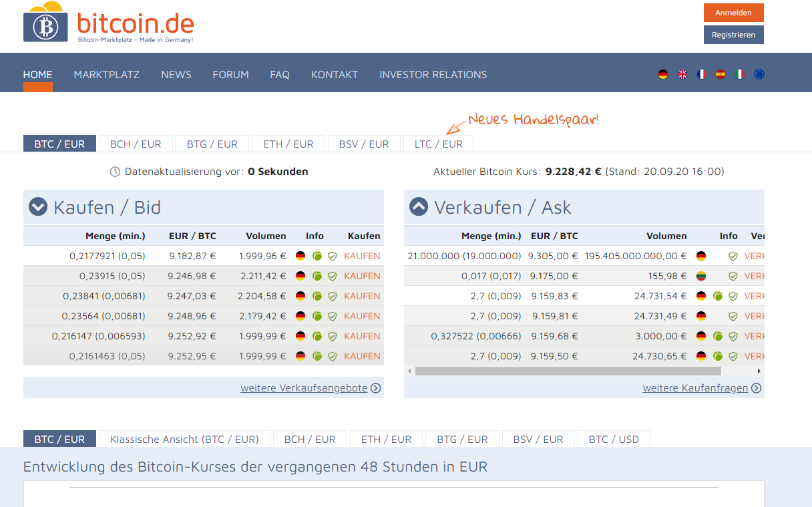Click the bitcoin.de logo
The height and width of the screenshot is (507, 812).
pyautogui.click(x=109, y=23)
